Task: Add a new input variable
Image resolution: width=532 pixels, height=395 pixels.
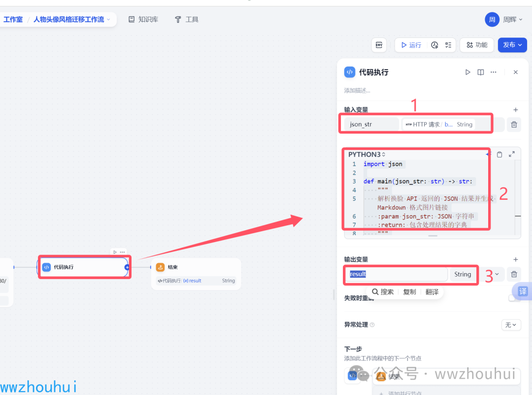Action: [x=515, y=110]
